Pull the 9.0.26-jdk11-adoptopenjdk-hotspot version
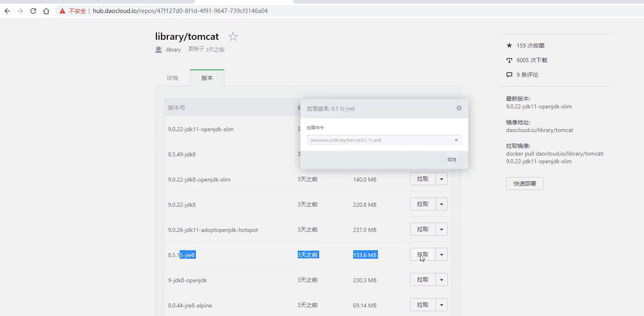644x316 pixels. point(423,229)
